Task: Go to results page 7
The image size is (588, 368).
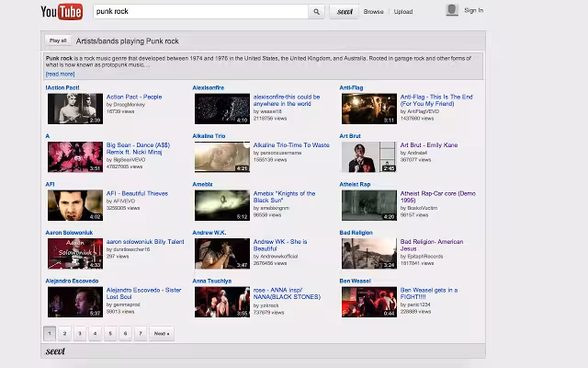Action: pyautogui.click(x=141, y=333)
